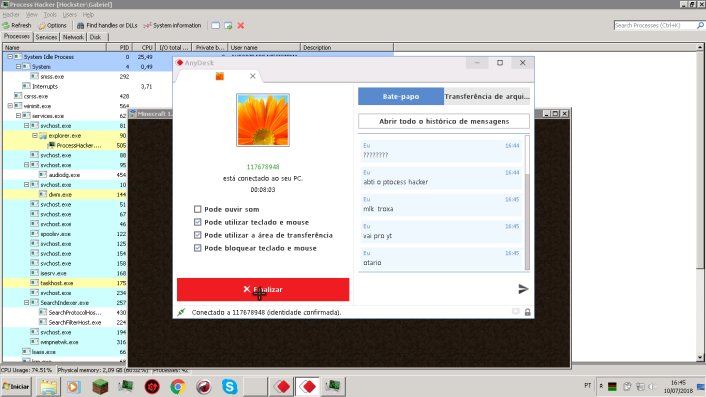Click the orange flower user avatar
This screenshot has height=397, width=706.
[263, 120]
